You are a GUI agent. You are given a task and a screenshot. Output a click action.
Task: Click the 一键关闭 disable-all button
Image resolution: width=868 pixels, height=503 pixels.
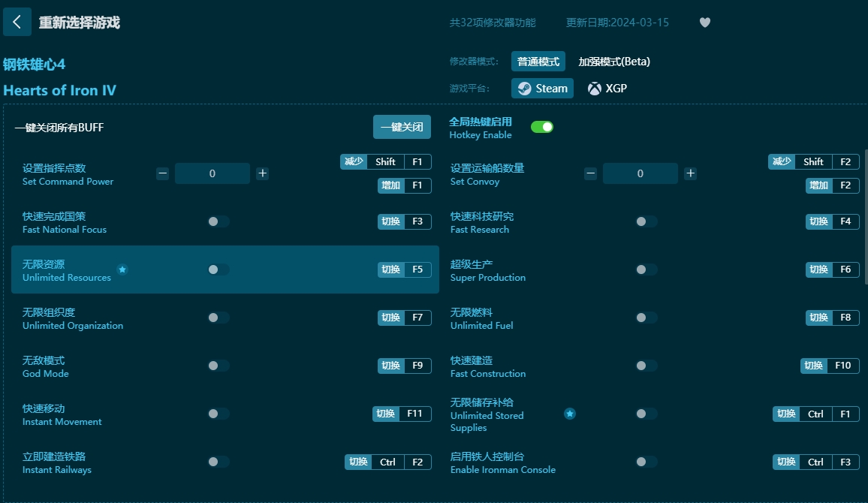402,128
